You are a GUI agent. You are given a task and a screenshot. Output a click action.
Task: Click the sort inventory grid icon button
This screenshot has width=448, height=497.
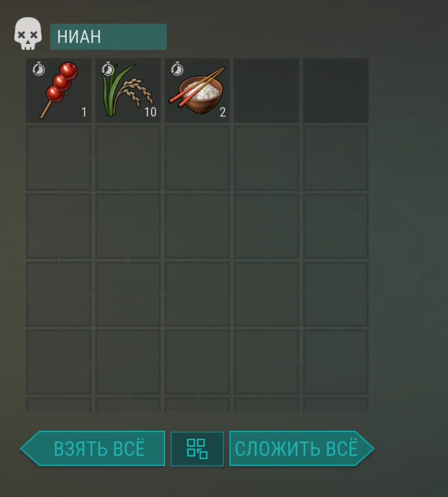[197, 448]
